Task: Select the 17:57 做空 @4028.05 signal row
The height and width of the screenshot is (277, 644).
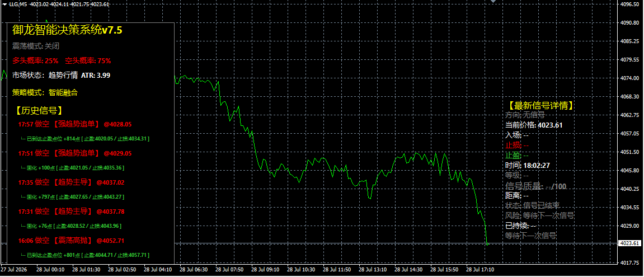Action: tap(75, 124)
